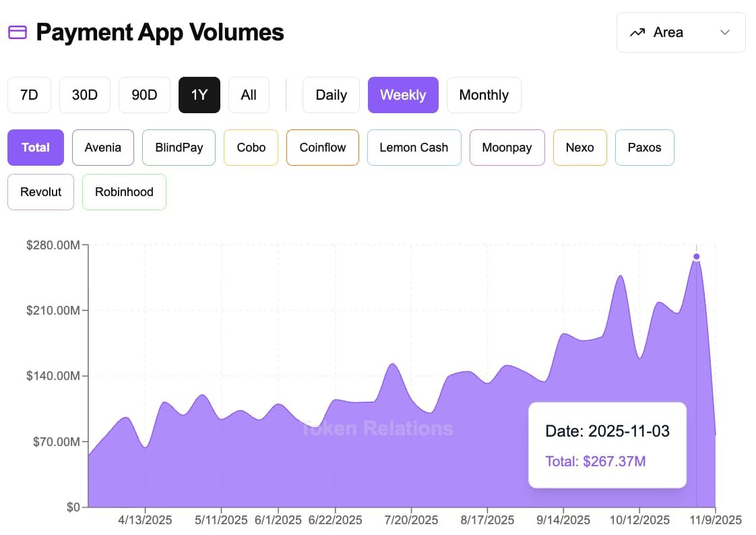Filter chart by Lemon Cash
This screenshot has height=535, width=756.
(x=414, y=148)
